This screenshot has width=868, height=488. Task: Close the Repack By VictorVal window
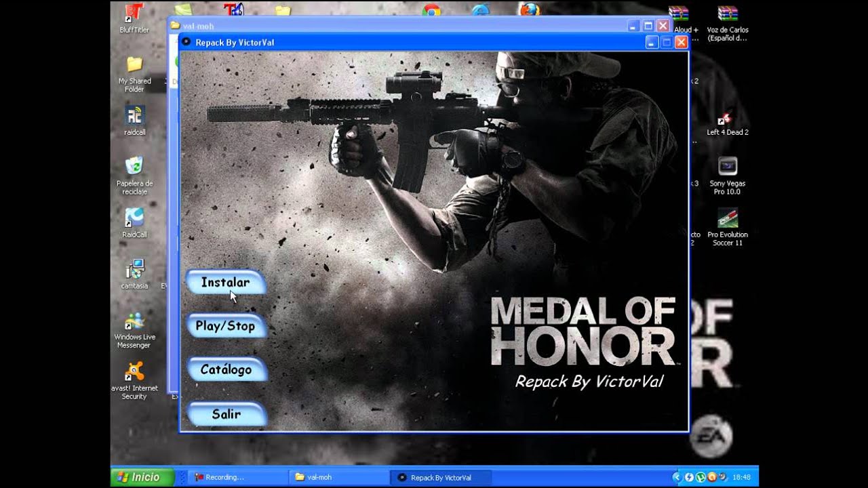coord(682,42)
